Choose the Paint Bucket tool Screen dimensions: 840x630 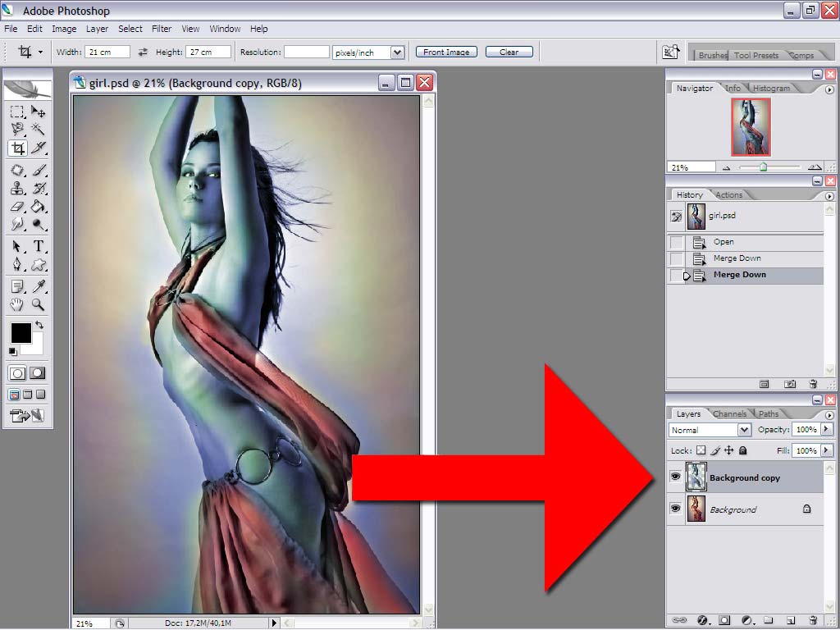(x=38, y=206)
